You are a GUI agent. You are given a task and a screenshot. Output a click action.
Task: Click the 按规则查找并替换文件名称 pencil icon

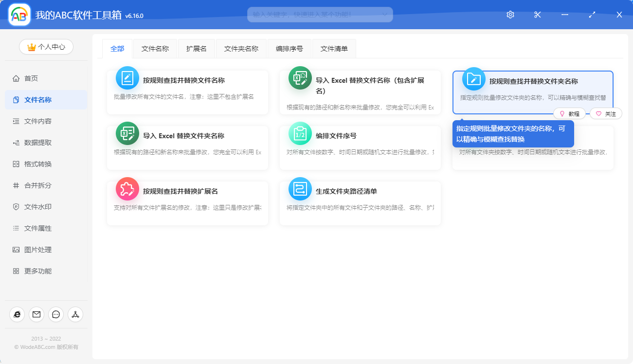coord(127,78)
